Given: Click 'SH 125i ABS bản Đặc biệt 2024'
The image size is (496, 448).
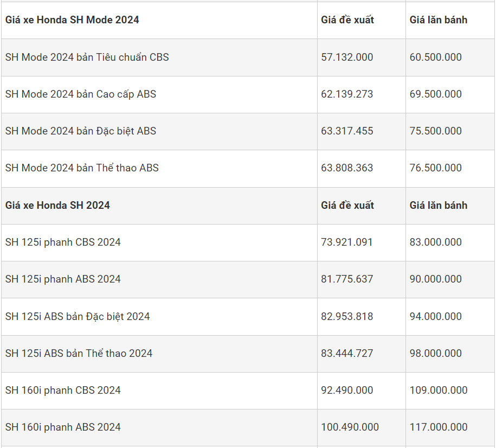Looking at the screenshot, I should click(x=78, y=316).
